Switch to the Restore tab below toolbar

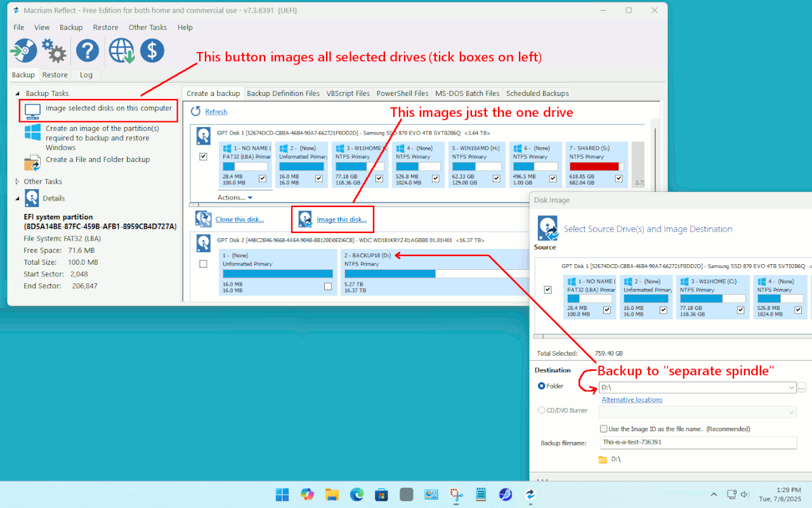click(x=55, y=75)
